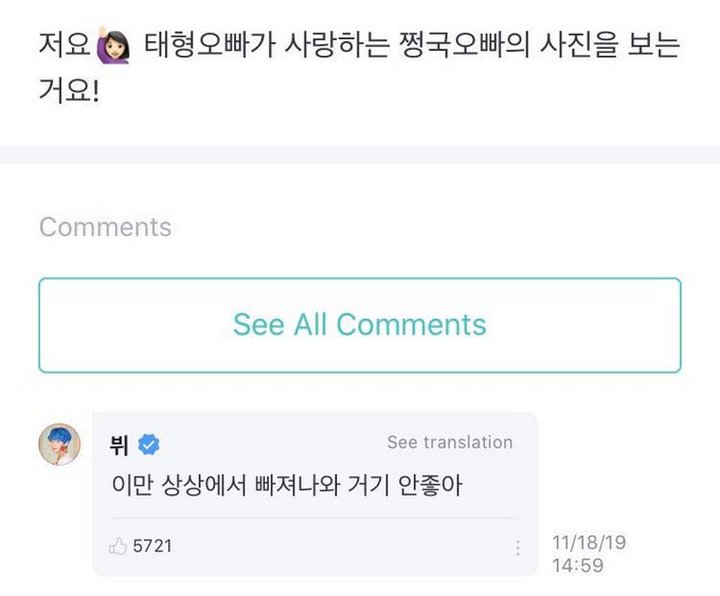720x596 pixels.
Task: Click the gray divider band above Comments
Action: pos(360,155)
